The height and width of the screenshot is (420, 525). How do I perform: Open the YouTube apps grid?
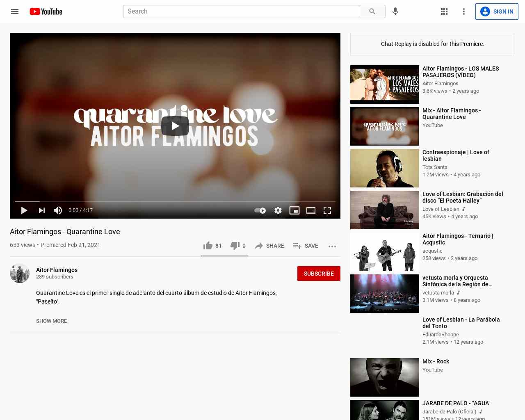[x=444, y=11]
